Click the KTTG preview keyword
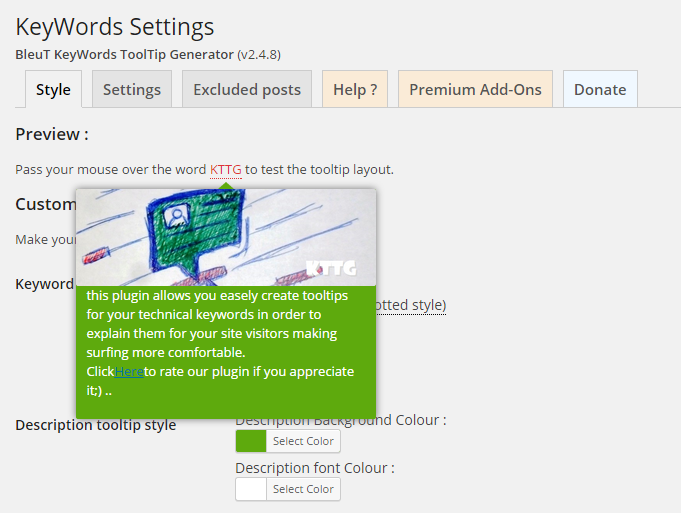 click(225, 169)
